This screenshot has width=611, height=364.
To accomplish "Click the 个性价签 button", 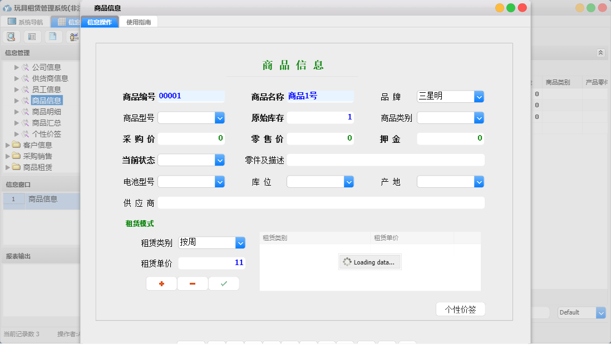I will [460, 310].
